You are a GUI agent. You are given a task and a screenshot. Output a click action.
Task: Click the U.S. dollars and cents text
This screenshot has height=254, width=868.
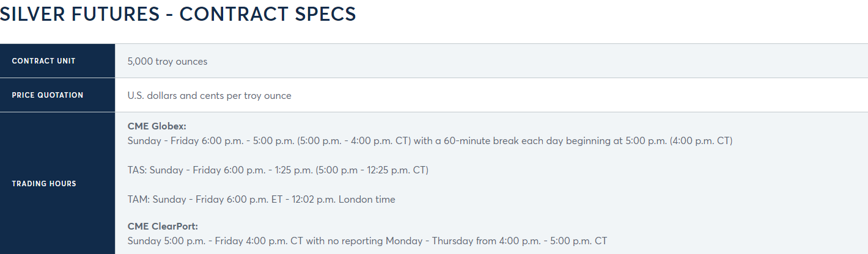[183, 95]
